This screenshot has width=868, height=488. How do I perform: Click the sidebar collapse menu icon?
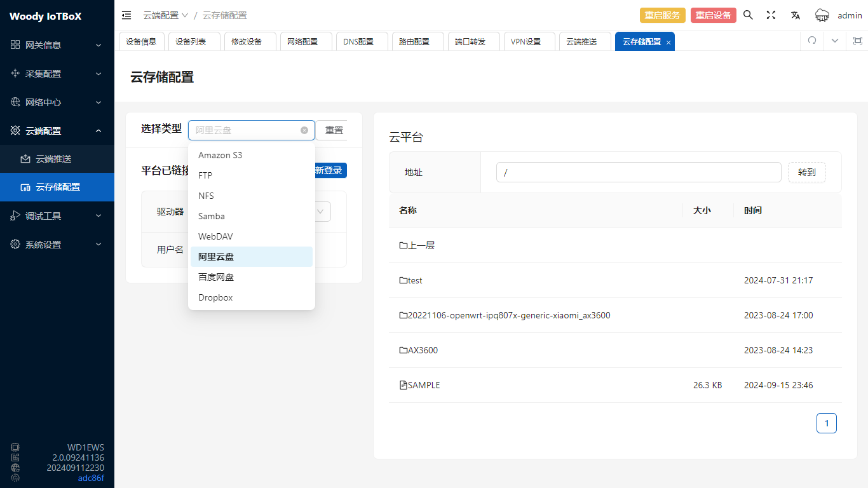coord(126,15)
